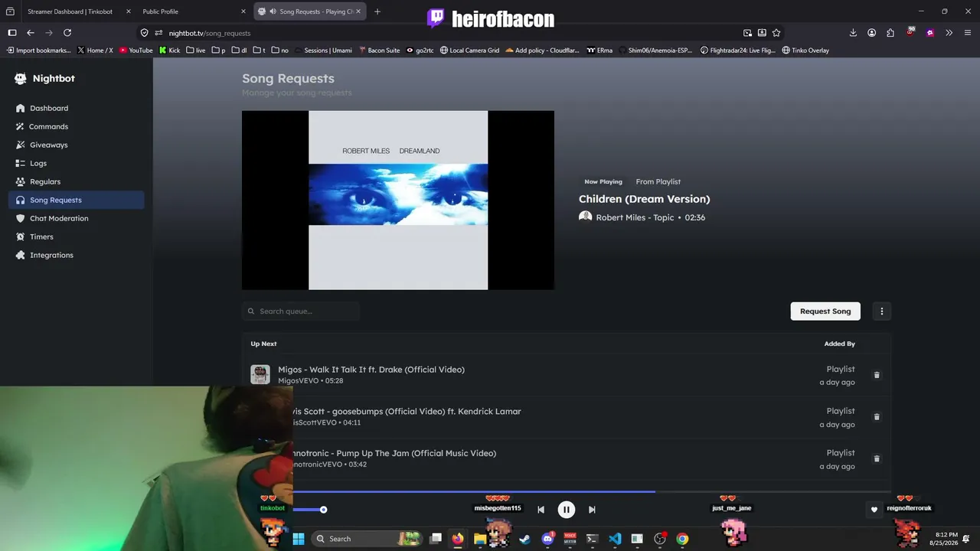Open the Bacon Suite bookmark
The image size is (980, 551).
[x=379, y=51]
